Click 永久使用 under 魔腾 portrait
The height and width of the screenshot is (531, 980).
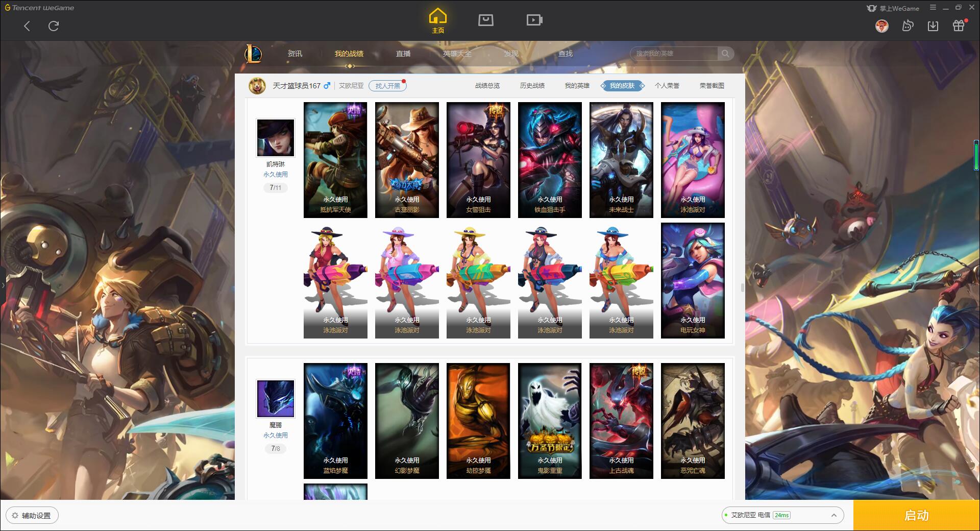point(276,436)
